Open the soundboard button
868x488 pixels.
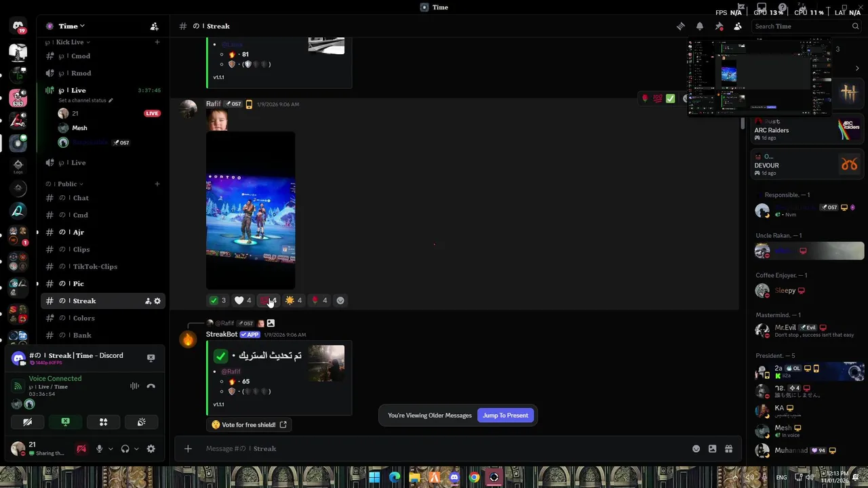point(142,422)
